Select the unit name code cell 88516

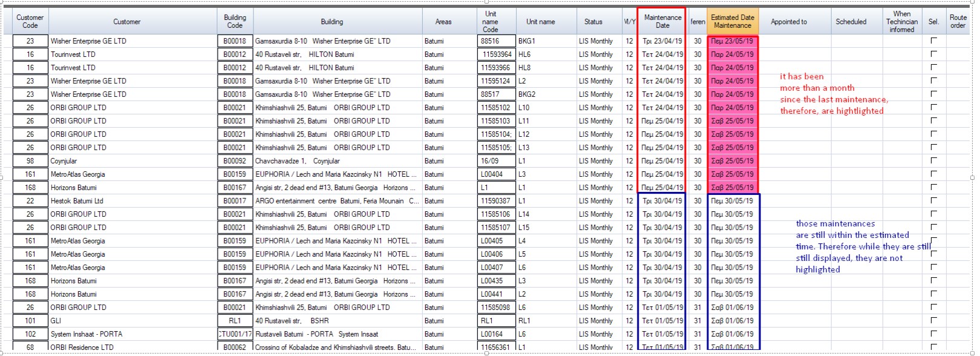495,41
